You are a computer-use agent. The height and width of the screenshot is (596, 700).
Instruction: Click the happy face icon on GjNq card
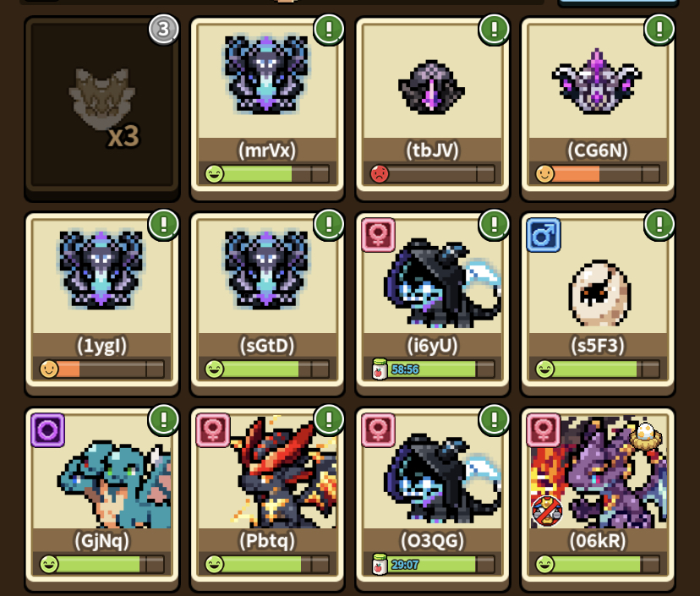(x=49, y=565)
